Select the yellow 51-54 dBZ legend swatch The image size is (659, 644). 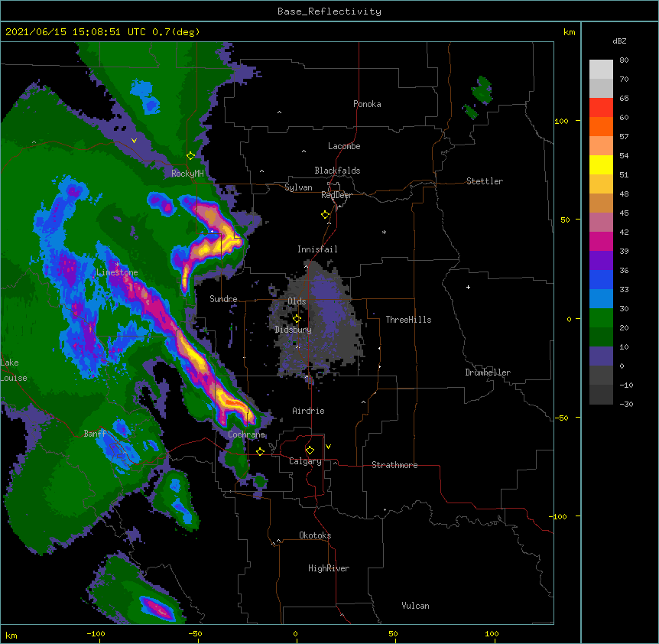point(601,164)
